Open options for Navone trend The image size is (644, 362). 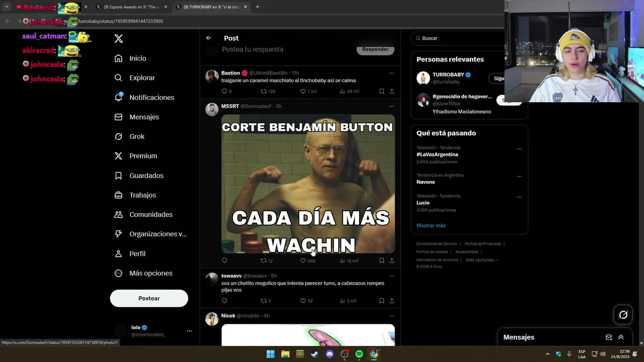point(519,176)
